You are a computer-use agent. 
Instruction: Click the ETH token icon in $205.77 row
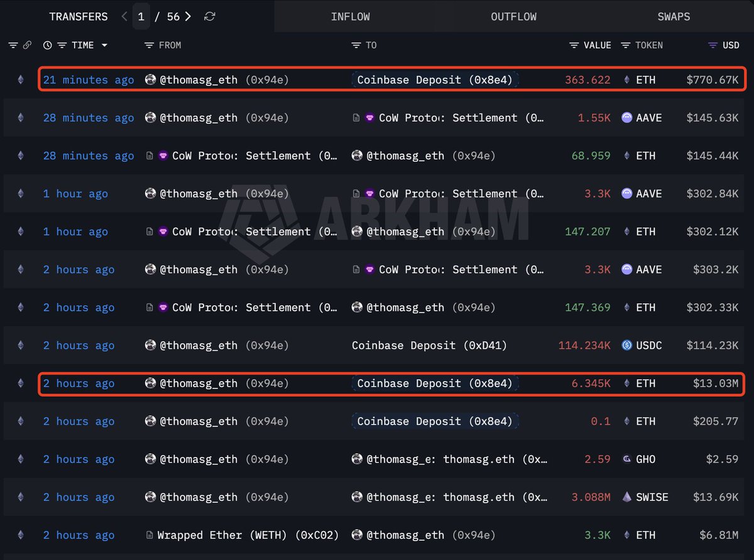click(626, 421)
